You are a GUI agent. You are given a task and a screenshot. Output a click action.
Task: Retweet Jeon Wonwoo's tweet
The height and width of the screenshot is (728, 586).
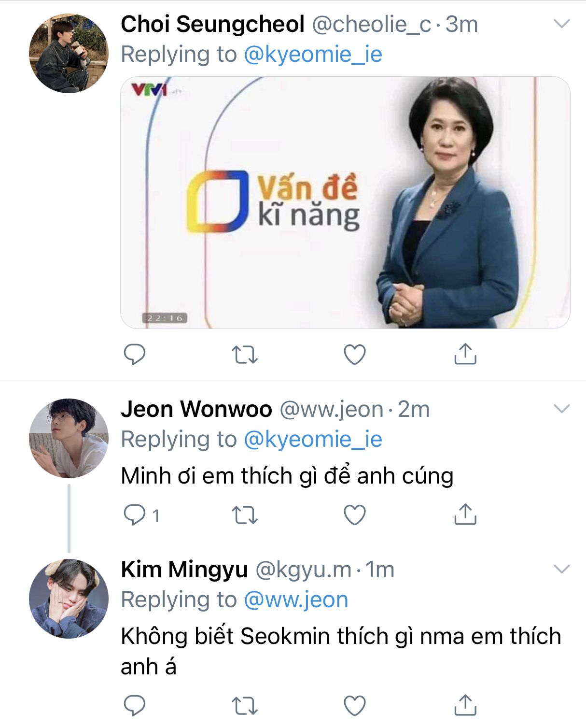click(x=245, y=515)
